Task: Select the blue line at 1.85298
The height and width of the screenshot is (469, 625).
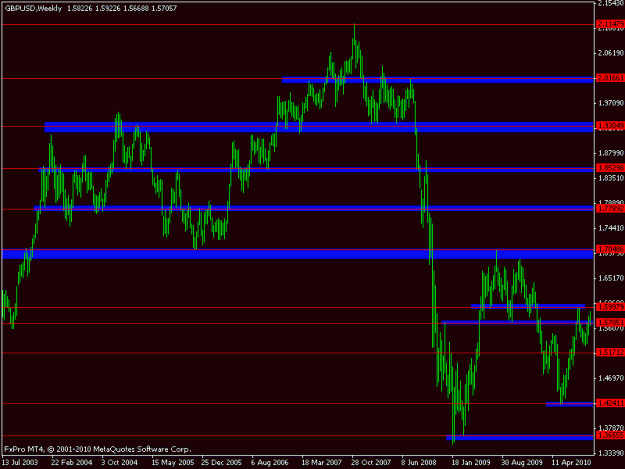Action: tap(316, 170)
